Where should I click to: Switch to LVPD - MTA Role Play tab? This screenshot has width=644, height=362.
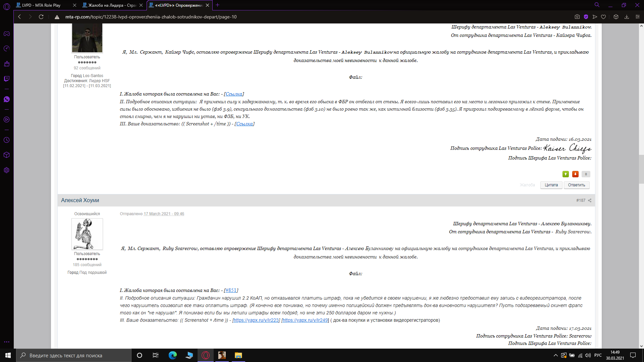41,5
